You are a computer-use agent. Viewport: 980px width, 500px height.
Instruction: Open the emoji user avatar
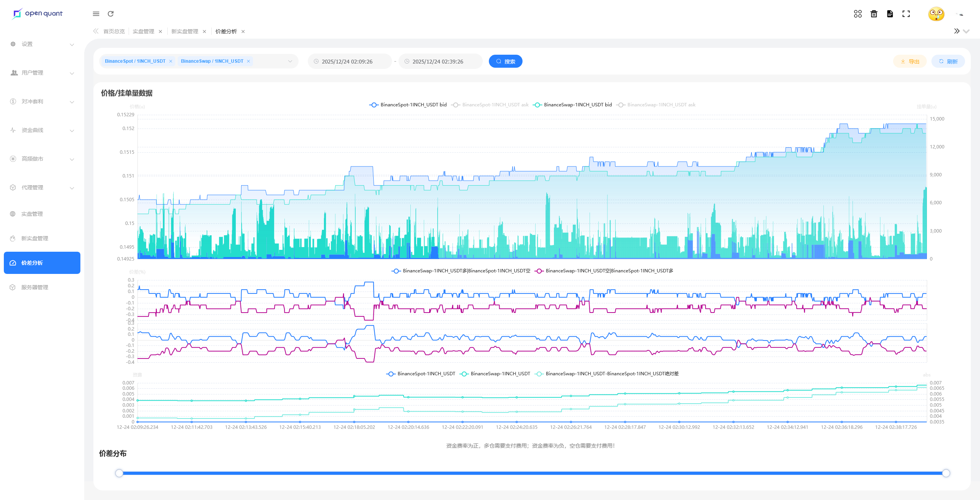click(x=936, y=14)
